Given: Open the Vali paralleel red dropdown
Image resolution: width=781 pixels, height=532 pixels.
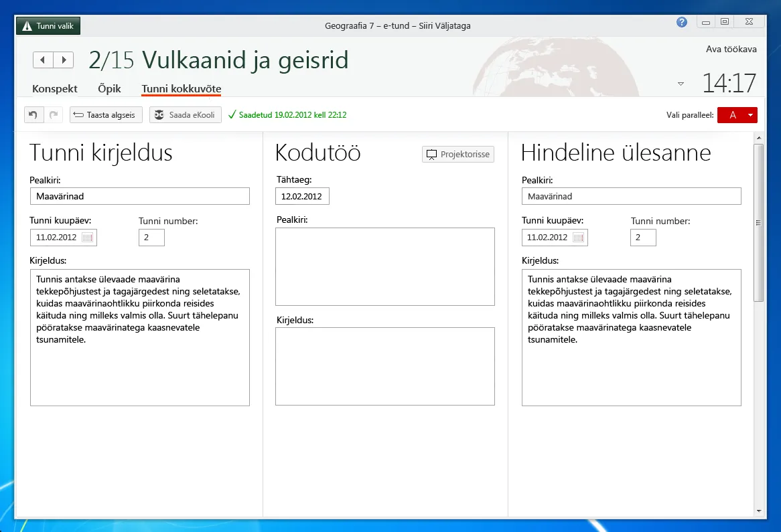Looking at the screenshot, I should (737, 115).
